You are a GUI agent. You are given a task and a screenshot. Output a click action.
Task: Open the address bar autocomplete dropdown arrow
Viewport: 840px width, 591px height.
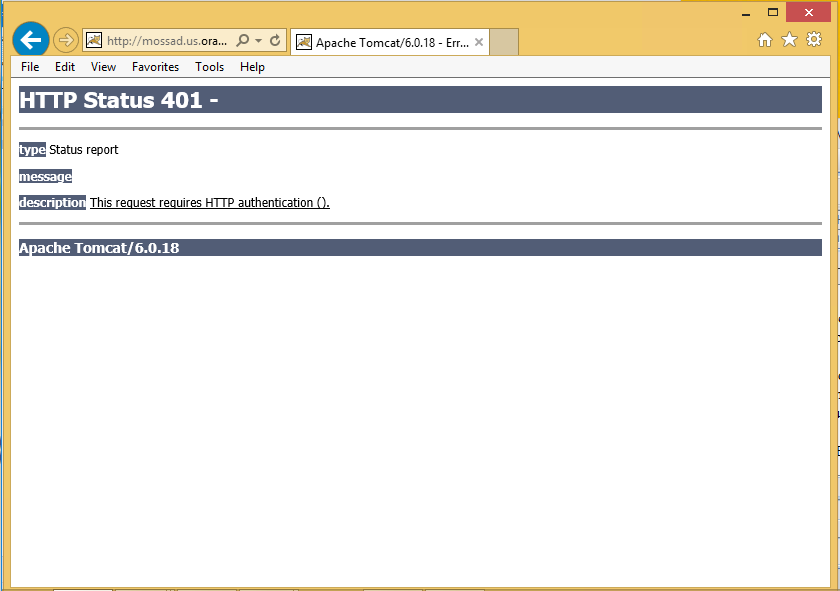point(258,41)
